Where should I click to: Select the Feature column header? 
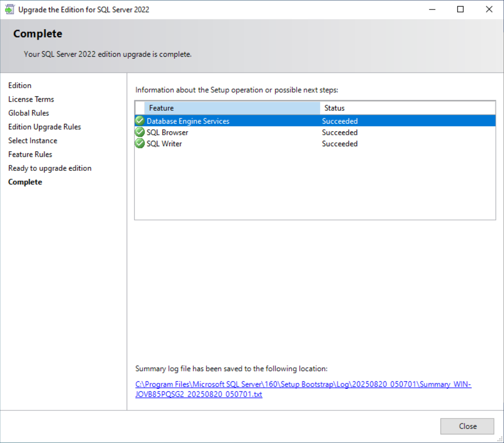pyautogui.click(x=232, y=108)
